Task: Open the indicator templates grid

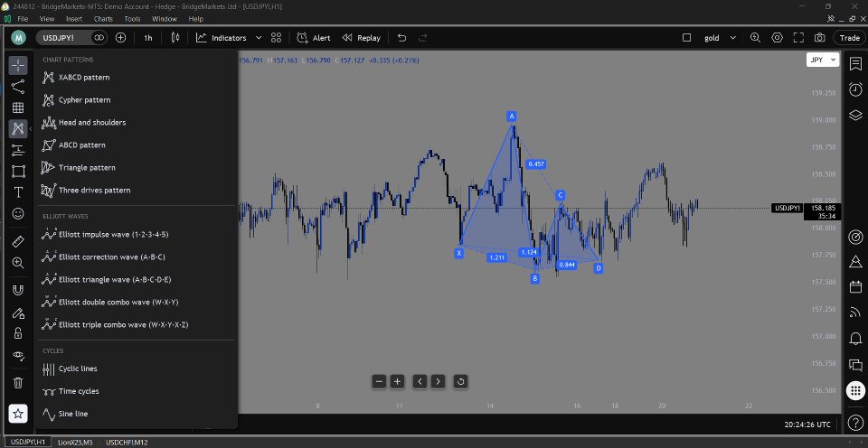Action: pos(277,38)
